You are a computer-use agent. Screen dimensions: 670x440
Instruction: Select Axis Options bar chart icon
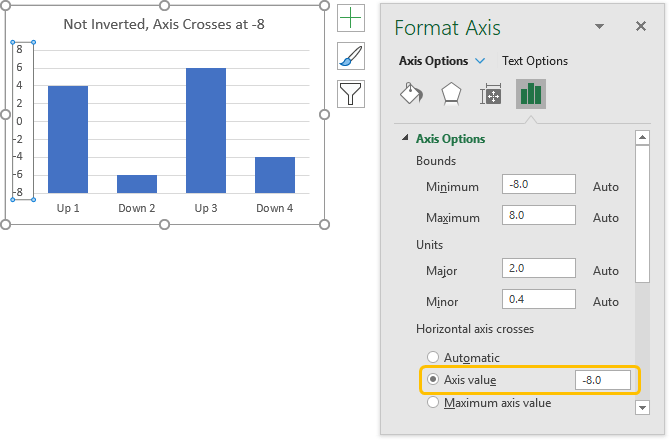(x=530, y=95)
